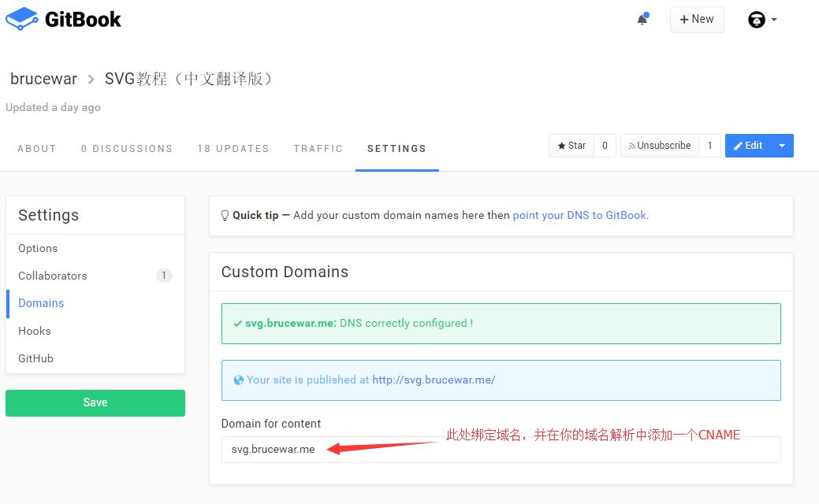This screenshot has width=819, height=504.
Task: Click the Star button
Action: tap(571, 146)
